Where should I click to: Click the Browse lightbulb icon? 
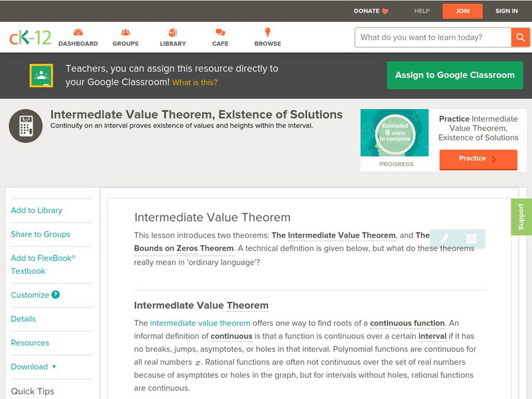267,33
